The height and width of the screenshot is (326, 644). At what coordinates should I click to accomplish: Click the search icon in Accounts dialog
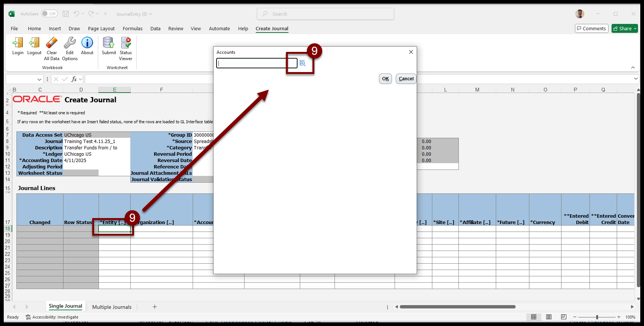302,63
